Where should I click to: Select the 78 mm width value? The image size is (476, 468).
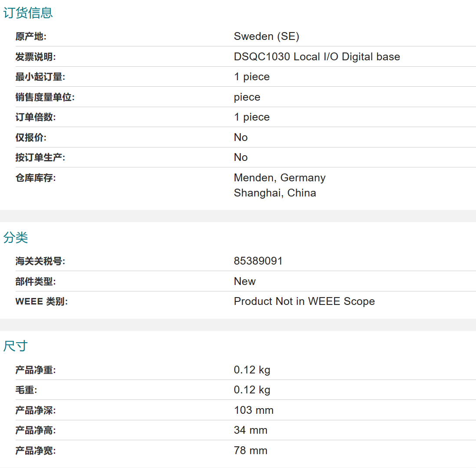click(251, 451)
